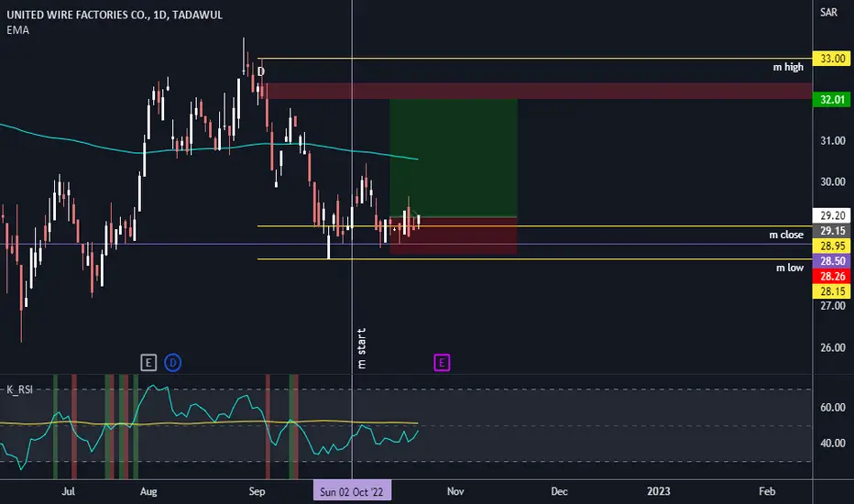
Task: Click the Jul label on time axis
Action: [x=68, y=491]
